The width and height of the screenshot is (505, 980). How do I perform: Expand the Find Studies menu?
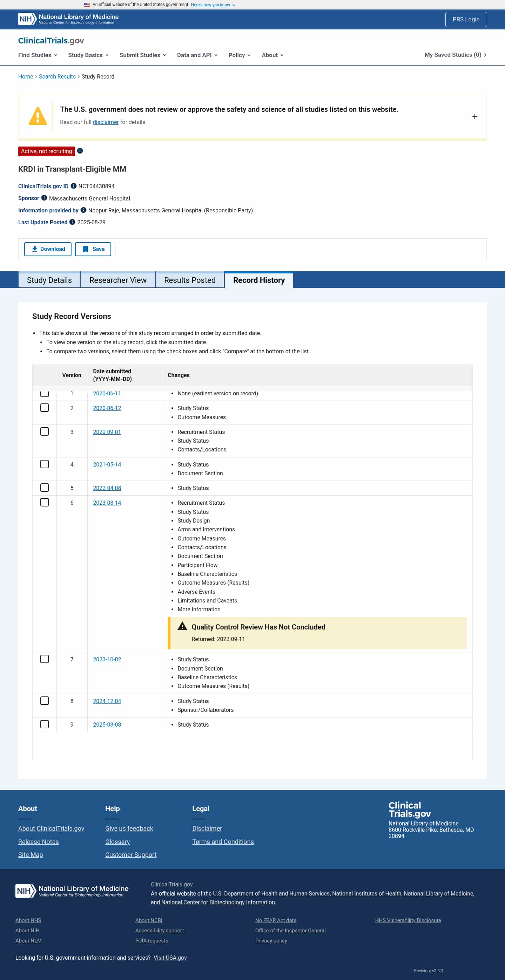(38, 55)
